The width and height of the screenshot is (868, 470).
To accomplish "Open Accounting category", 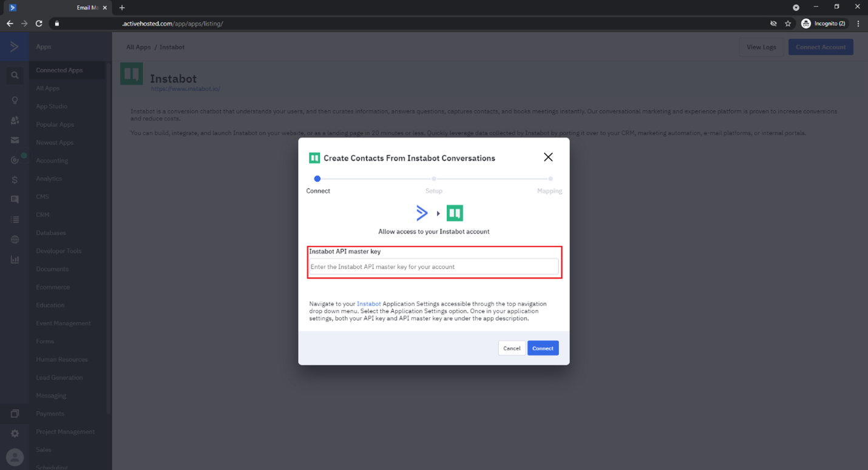I will (x=52, y=161).
